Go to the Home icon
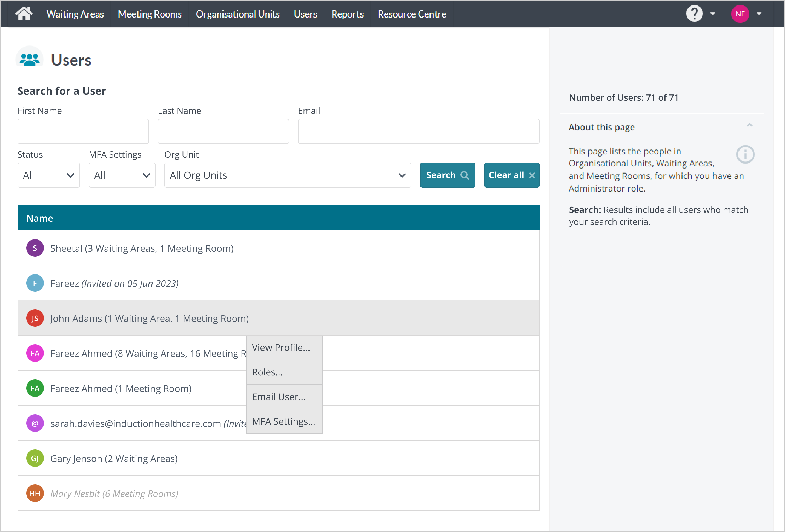The image size is (785, 532). pos(24,14)
